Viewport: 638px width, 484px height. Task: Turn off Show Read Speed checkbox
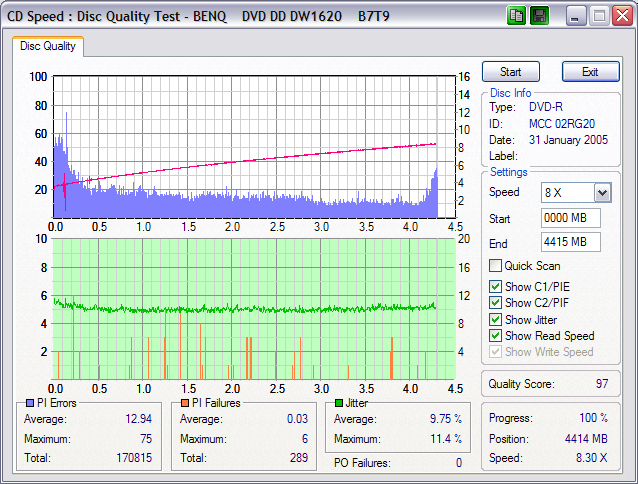tap(495, 336)
